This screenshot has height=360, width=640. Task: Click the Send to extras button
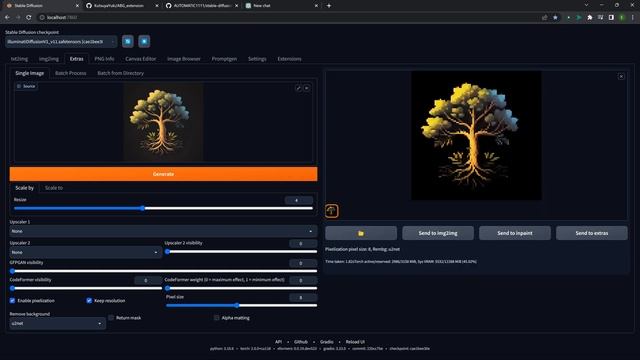click(x=592, y=233)
